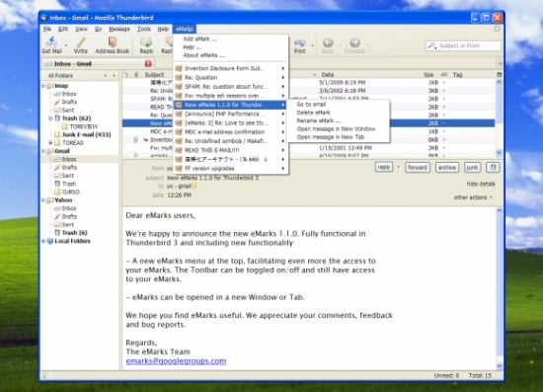Open the Message menu
Screen dimensions: 543x392
coord(119,29)
